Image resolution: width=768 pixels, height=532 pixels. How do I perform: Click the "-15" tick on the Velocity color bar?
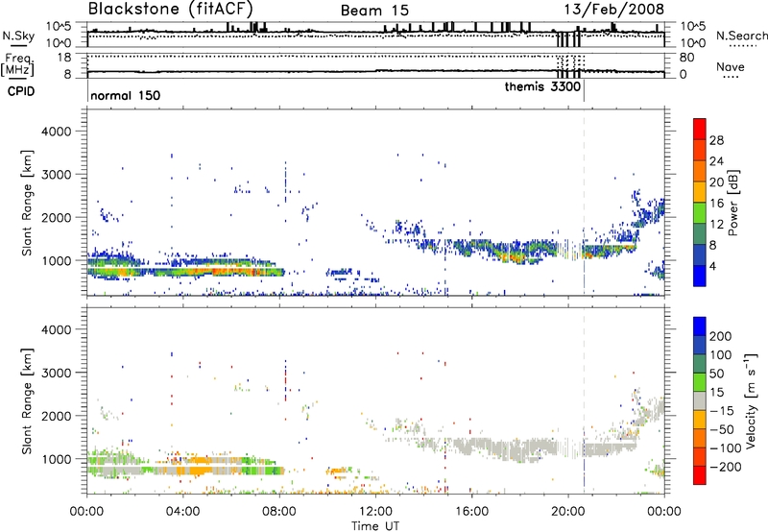(722, 410)
